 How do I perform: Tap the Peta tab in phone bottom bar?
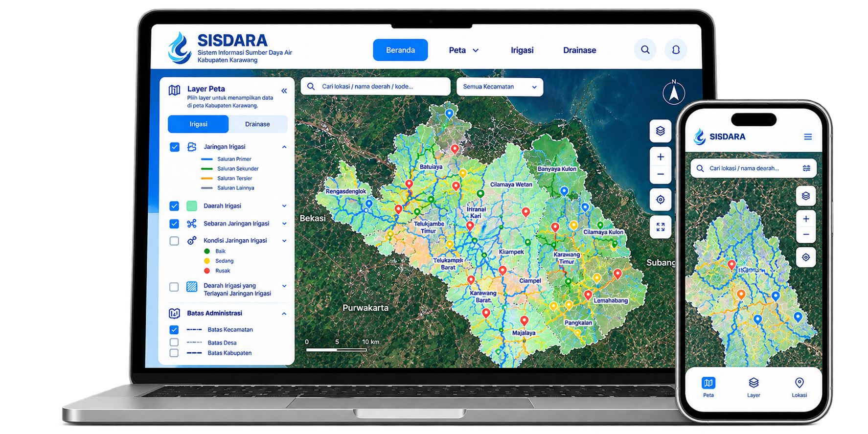point(708,387)
